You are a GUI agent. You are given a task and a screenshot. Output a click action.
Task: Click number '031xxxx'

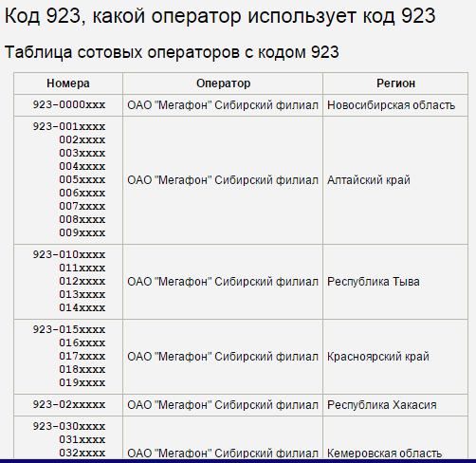tap(82, 439)
